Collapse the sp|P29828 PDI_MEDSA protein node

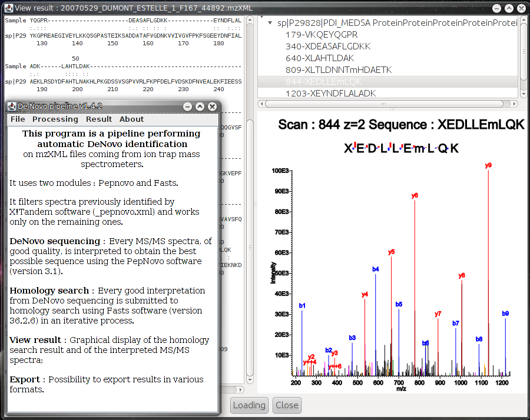[x=270, y=23]
